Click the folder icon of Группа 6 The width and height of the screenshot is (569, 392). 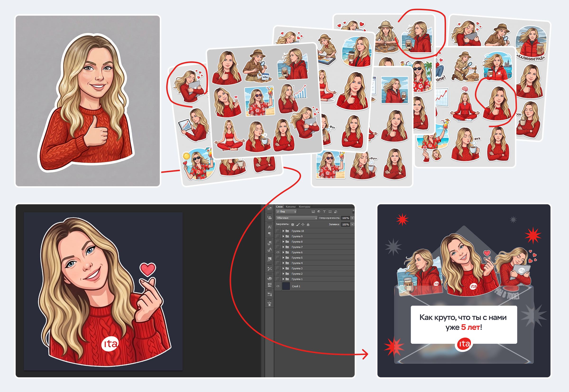287,252
